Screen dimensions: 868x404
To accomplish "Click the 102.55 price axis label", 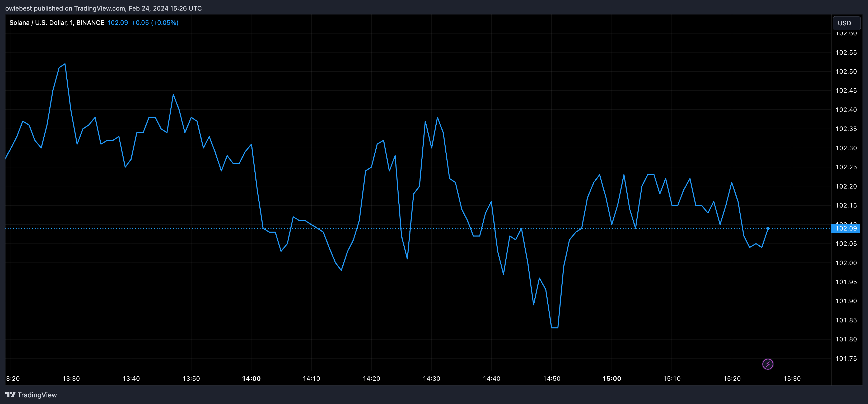I will (846, 52).
